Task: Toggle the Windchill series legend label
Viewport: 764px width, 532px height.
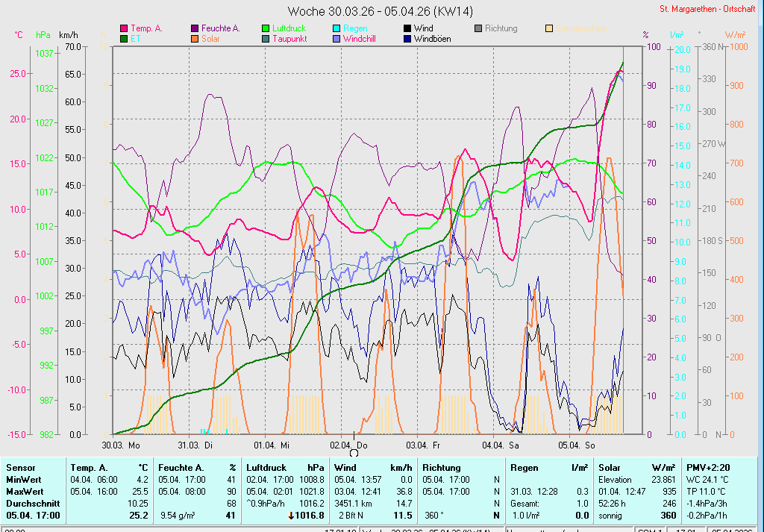Action: (x=359, y=39)
